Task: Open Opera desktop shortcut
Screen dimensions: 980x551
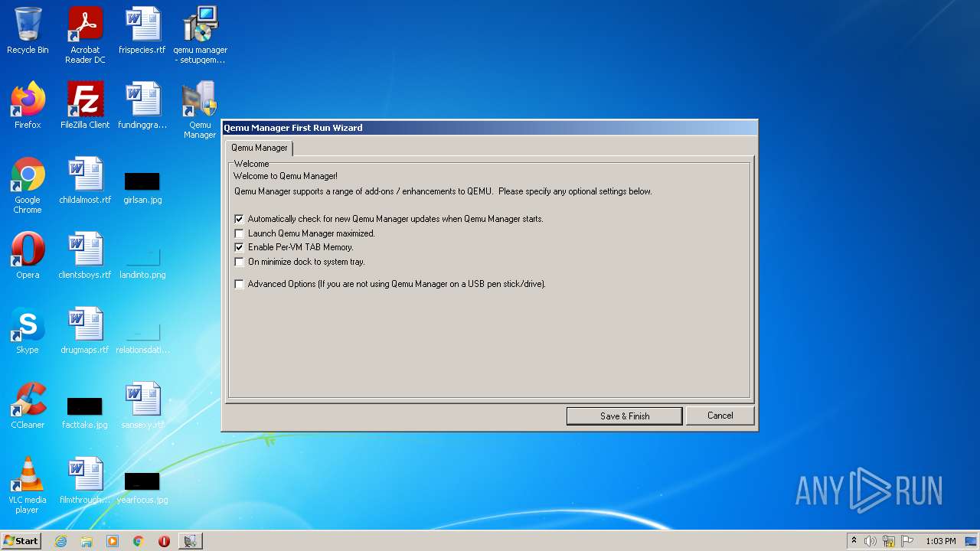Action: point(28,256)
